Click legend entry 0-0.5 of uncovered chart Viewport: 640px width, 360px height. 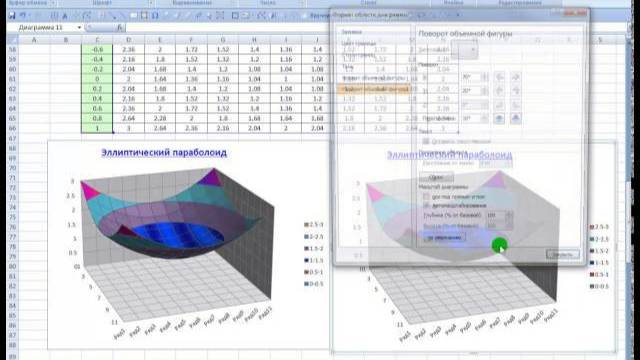(314, 284)
